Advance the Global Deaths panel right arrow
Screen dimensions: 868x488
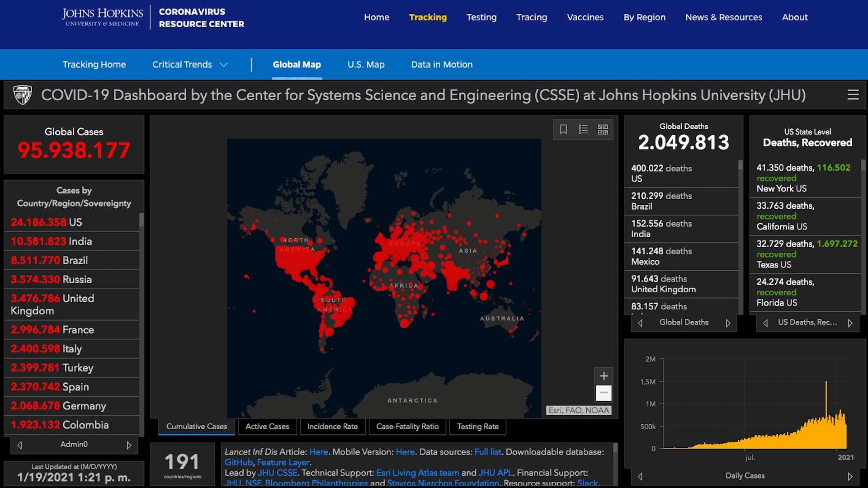(728, 323)
